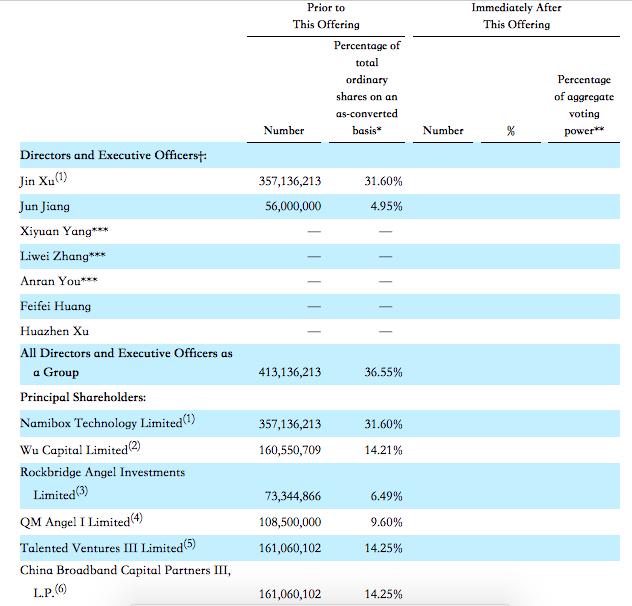Viewport: 632px width, 606px height.
Task: Click the 'Anran You***' row label
Action: (59, 281)
